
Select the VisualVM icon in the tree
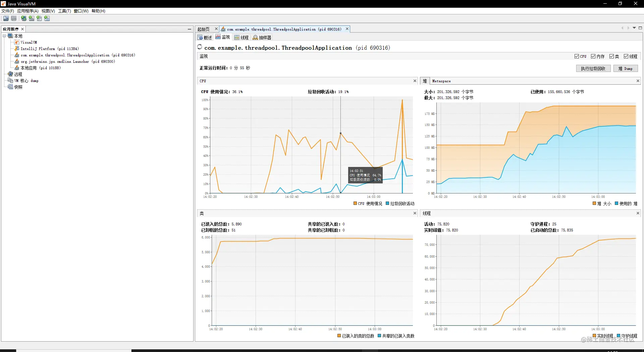(17, 42)
